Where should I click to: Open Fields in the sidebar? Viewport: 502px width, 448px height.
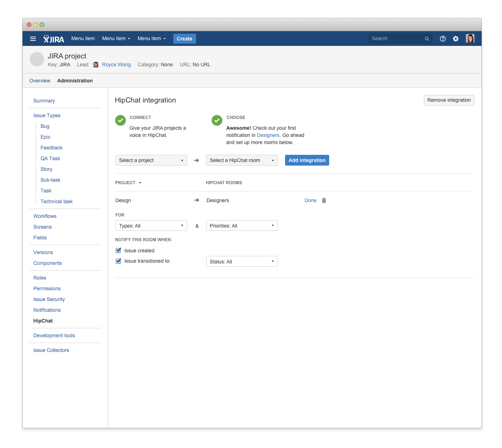point(40,238)
